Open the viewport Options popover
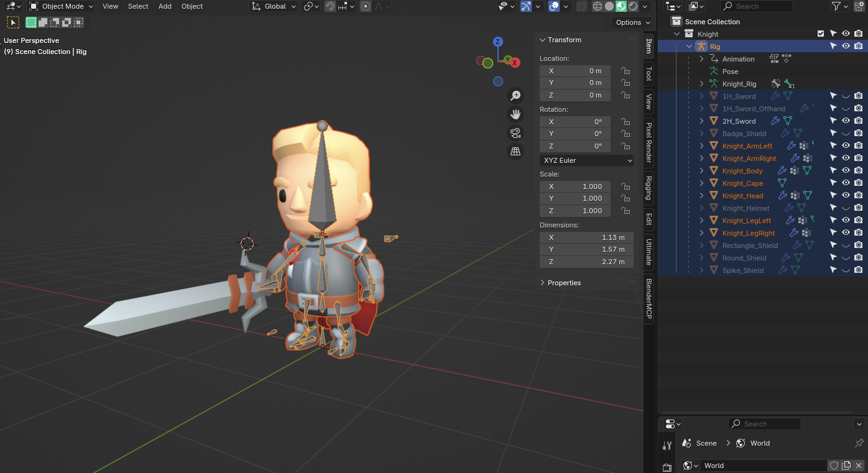This screenshot has width=868, height=473. point(632,22)
